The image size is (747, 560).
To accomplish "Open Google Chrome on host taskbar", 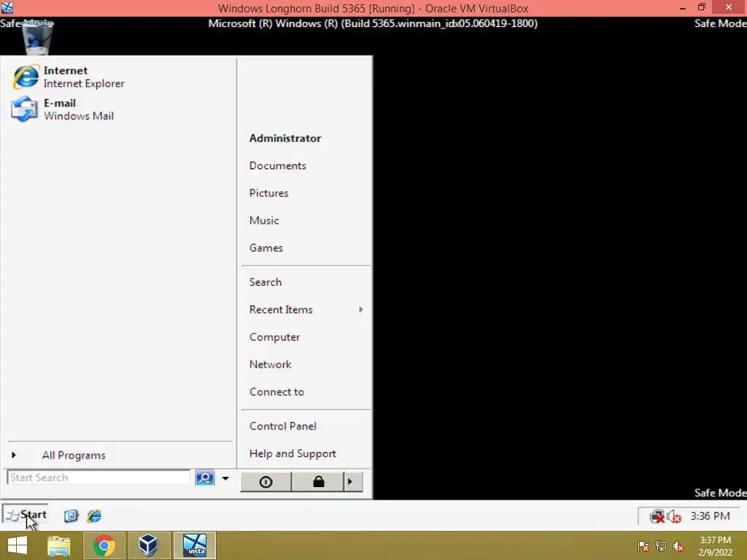I will (104, 545).
